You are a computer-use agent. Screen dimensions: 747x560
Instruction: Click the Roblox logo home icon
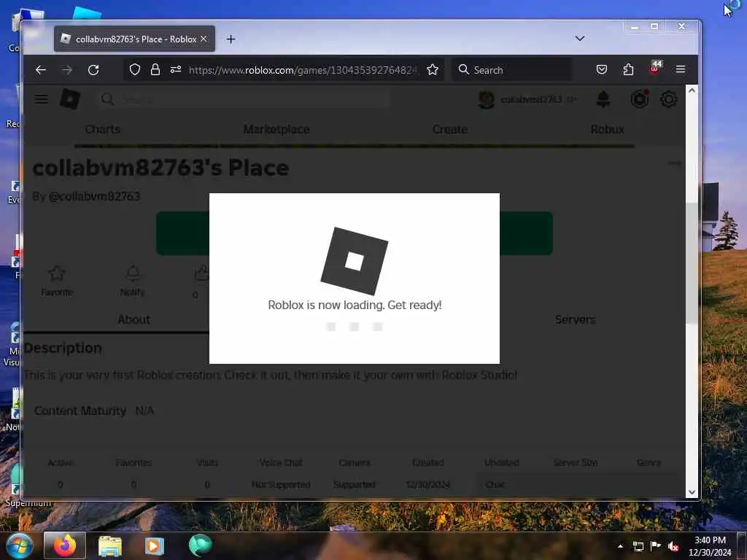click(x=69, y=99)
